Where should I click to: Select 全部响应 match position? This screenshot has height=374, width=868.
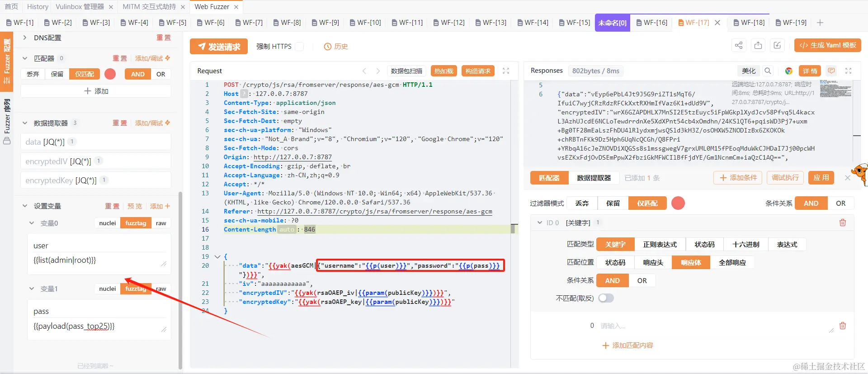point(732,262)
